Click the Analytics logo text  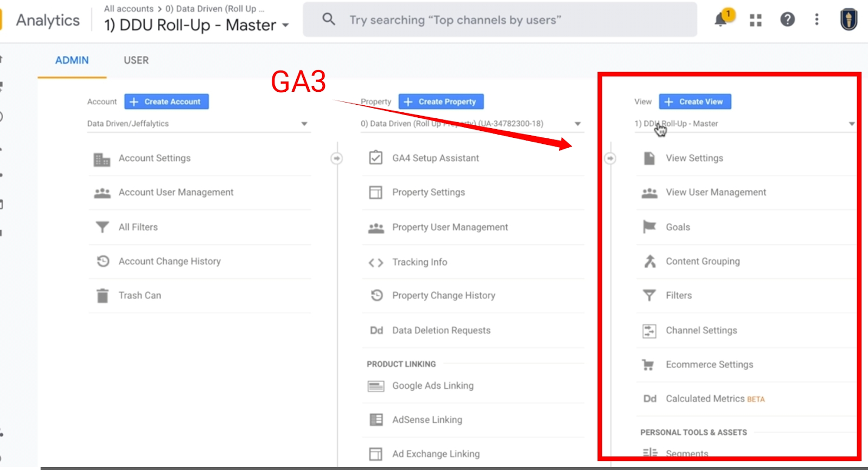point(48,20)
